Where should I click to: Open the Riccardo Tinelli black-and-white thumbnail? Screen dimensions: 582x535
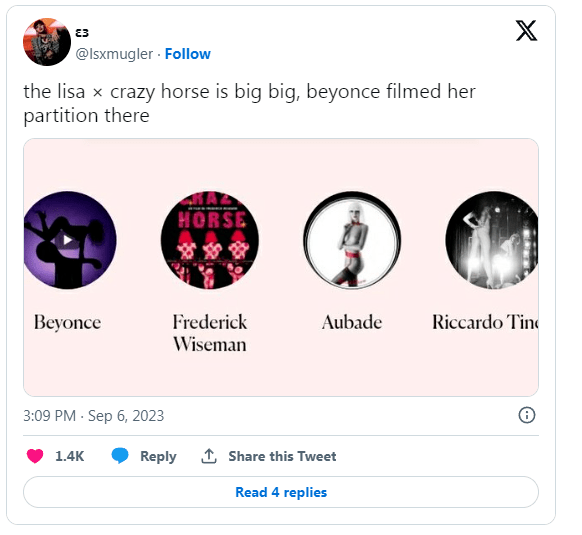coord(492,240)
